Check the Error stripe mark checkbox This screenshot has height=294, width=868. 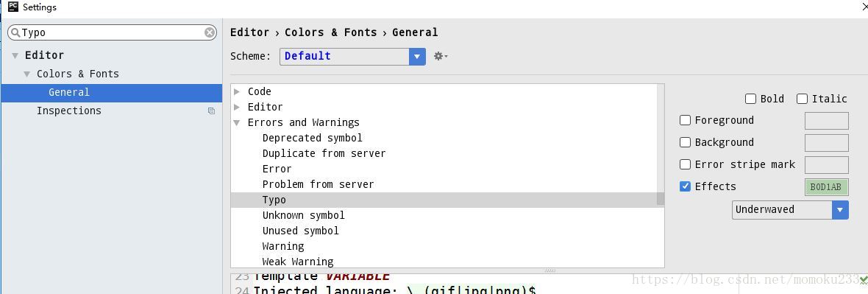click(686, 165)
